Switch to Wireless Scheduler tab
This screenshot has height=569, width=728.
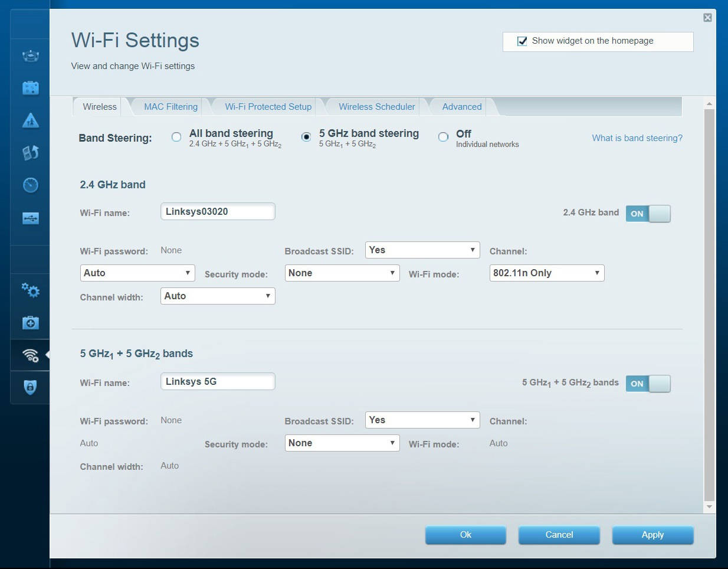(x=376, y=107)
